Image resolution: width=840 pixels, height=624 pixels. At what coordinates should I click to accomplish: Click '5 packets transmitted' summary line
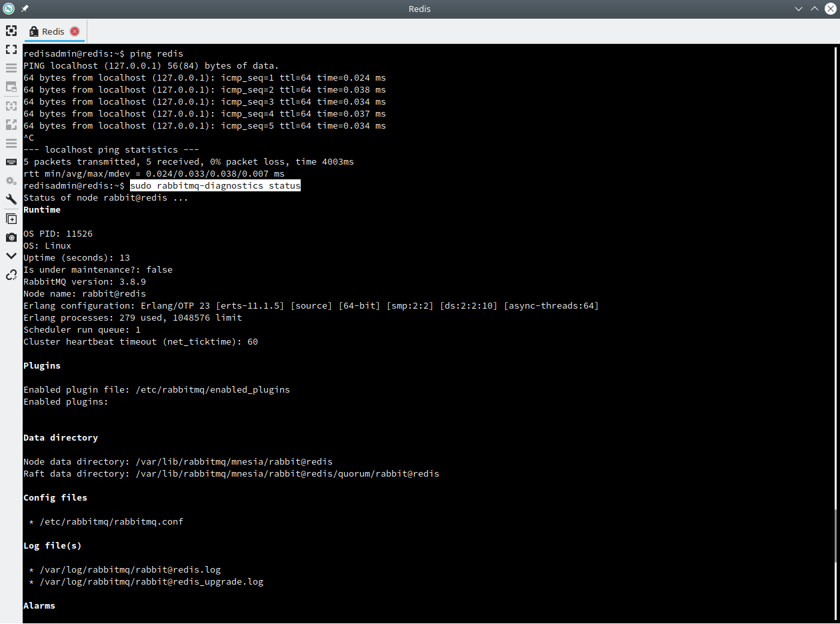point(189,162)
